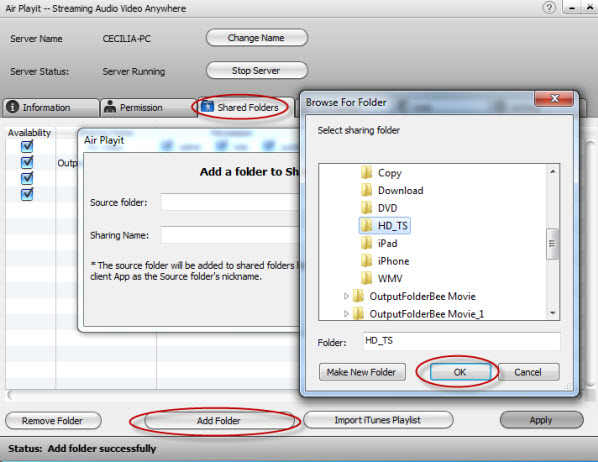Click the Availability column header

(29, 132)
